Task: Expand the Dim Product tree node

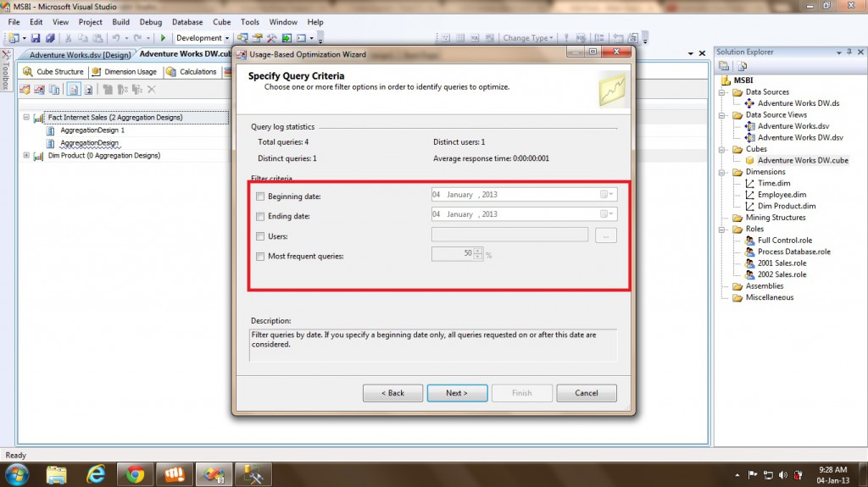Action: (x=26, y=156)
